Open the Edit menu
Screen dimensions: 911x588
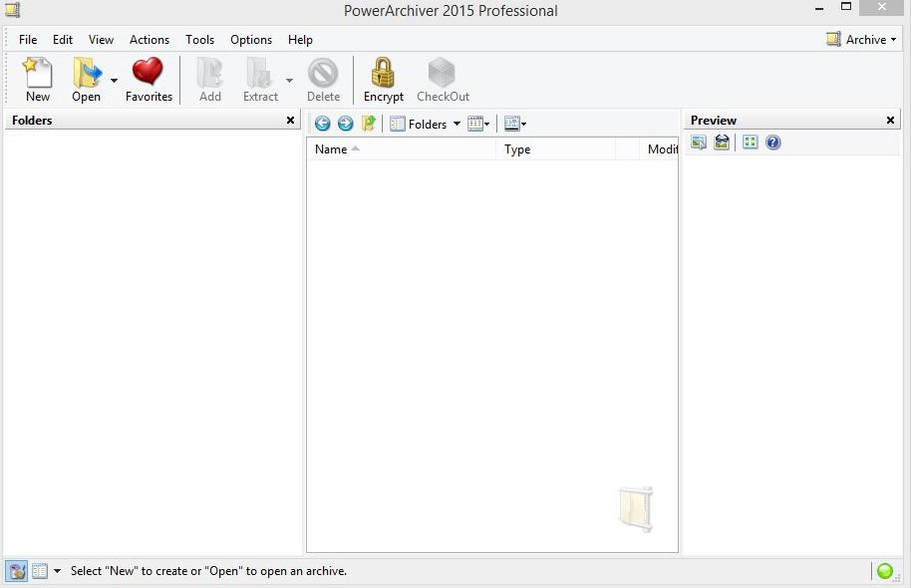(63, 40)
